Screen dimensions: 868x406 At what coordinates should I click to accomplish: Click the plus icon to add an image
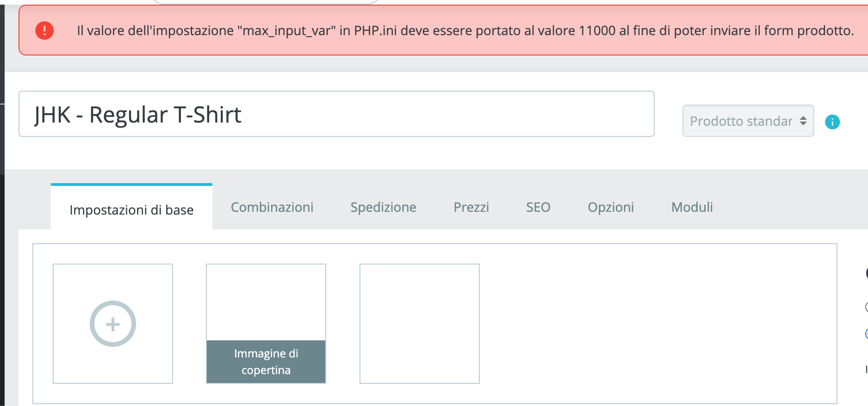[113, 324]
